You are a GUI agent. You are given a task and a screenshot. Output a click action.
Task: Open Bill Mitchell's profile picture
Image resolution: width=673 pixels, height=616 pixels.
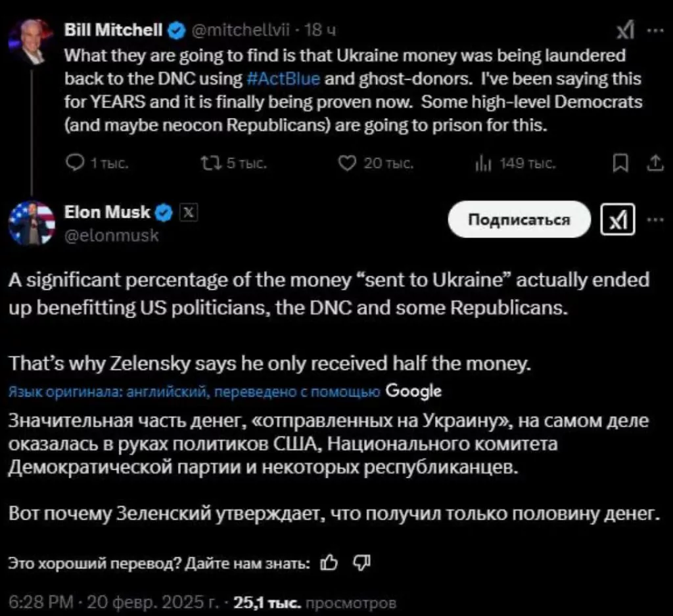click(x=30, y=41)
